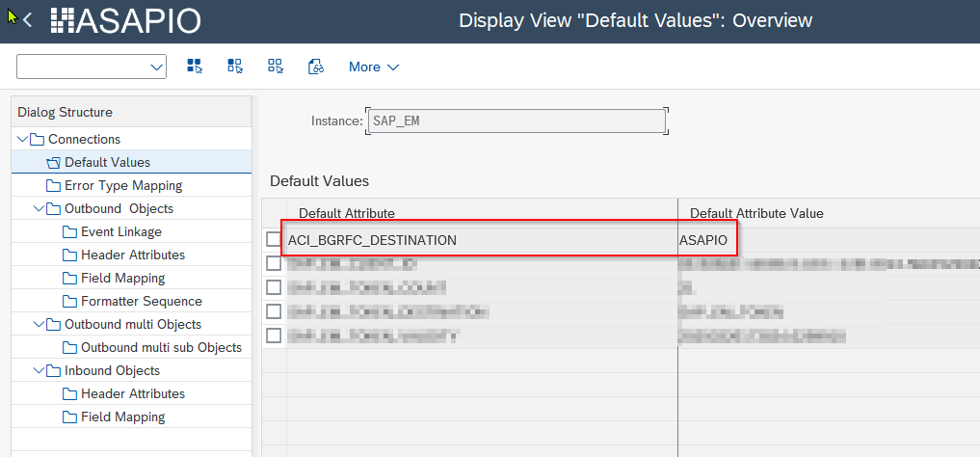Open the Event Linkage folder
The width and height of the screenshot is (980, 457).
click(x=120, y=231)
